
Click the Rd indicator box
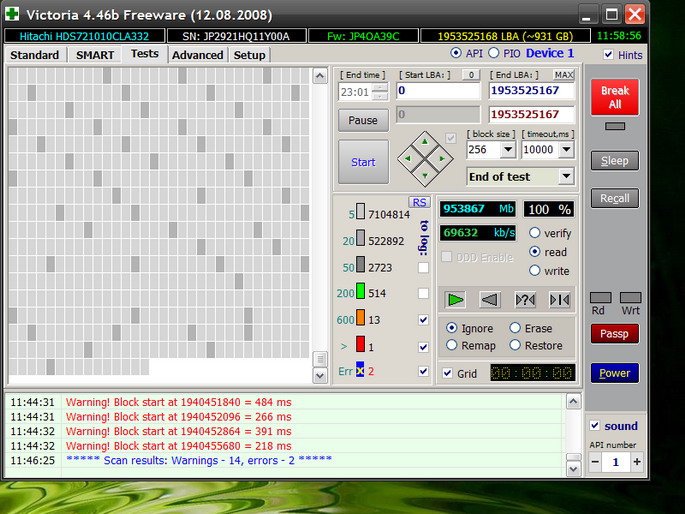point(600,298)
